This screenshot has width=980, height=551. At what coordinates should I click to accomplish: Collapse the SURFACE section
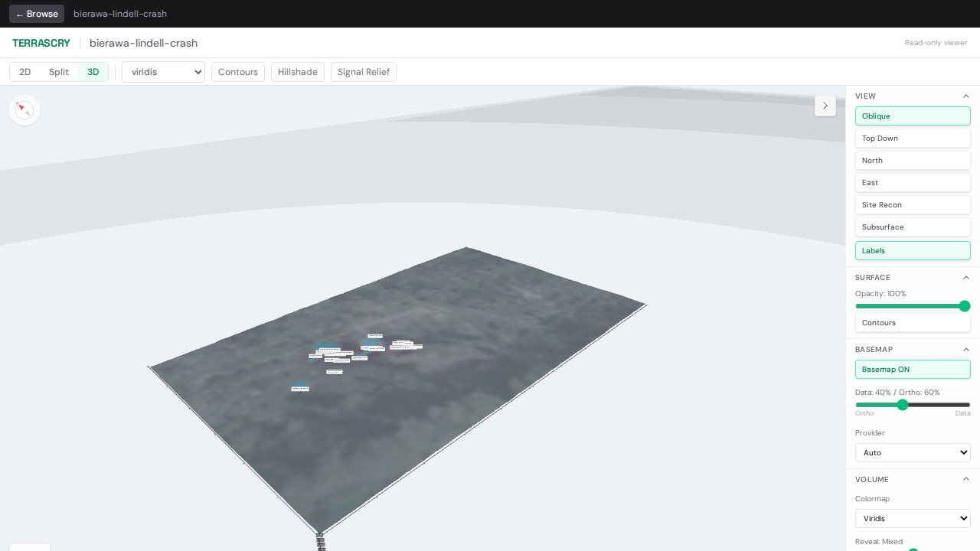pyautogui.click(x=965, y=277)
